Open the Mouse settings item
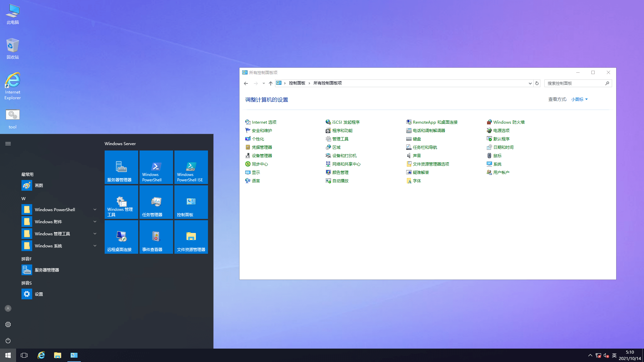 coord(497,156)
